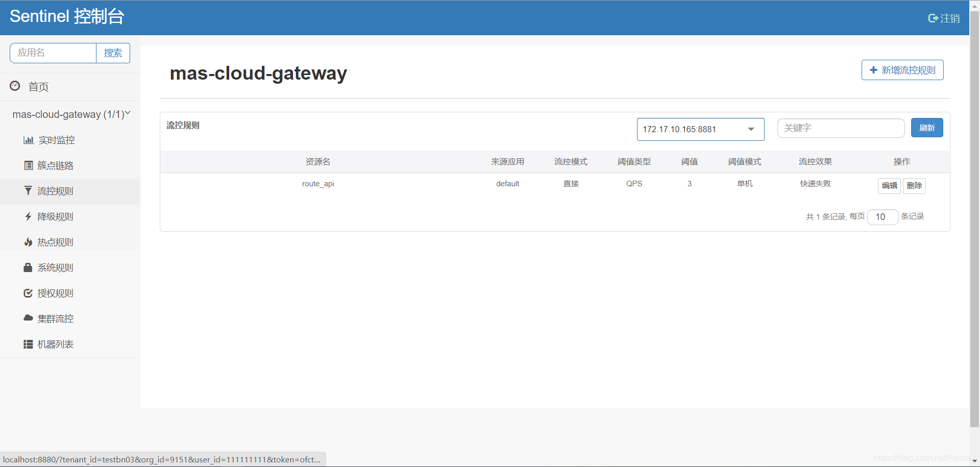The width and height of the screenshot is (980, 467).
Task: Click the dashboard icon beside 首页
Action: (x=15, y=86)
